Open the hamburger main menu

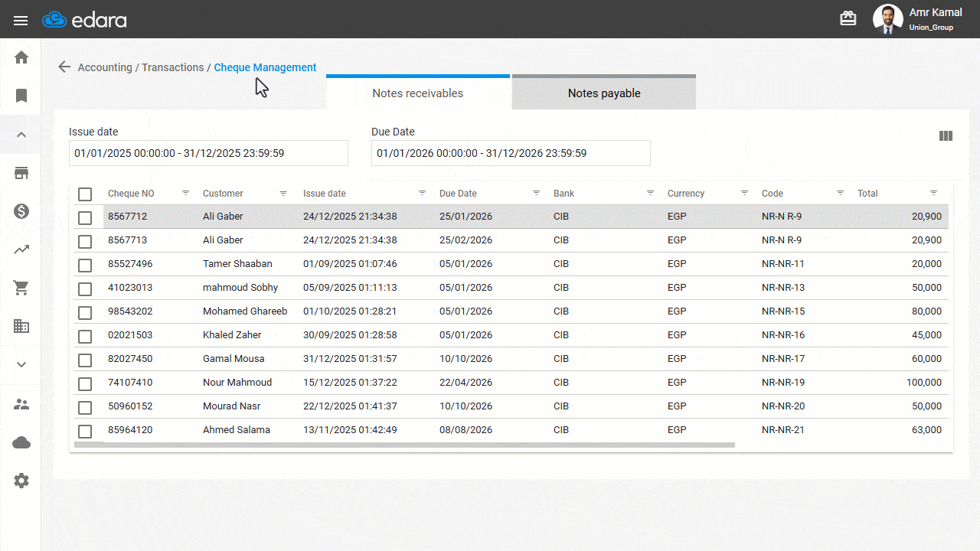21,21
